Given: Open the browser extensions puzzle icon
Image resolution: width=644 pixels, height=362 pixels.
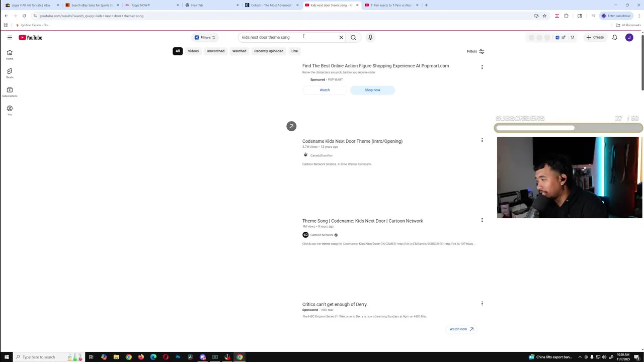Looking at the screenshot, I should (x=567, y=16).
